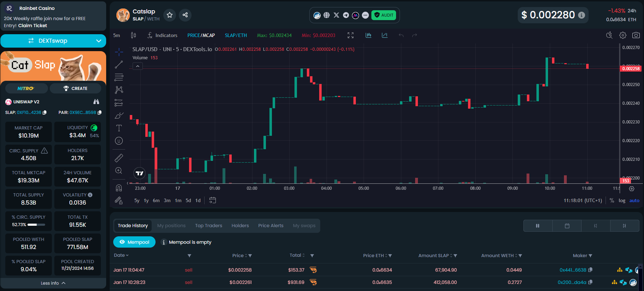The image size is (644, 291).
Task: Claim Ticket in Rainbet Casino ad
Action: point(32,25)
